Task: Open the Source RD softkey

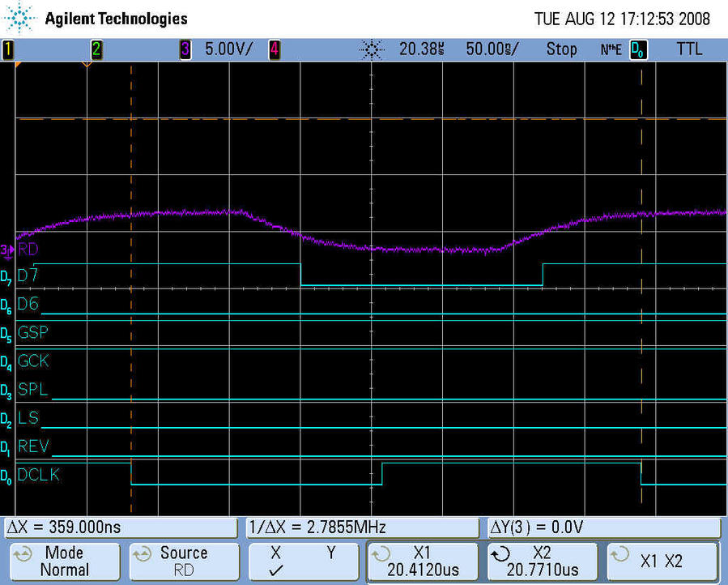Action: pos(184,562)
